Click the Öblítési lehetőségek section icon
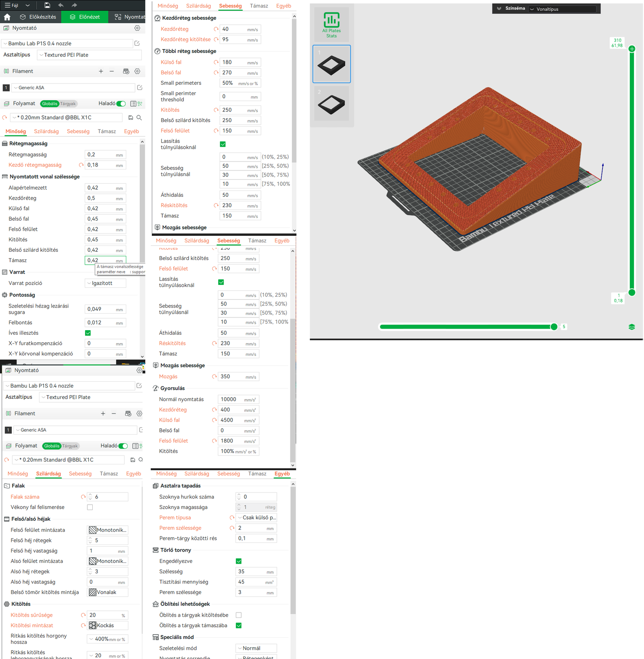 pos(156,604)
